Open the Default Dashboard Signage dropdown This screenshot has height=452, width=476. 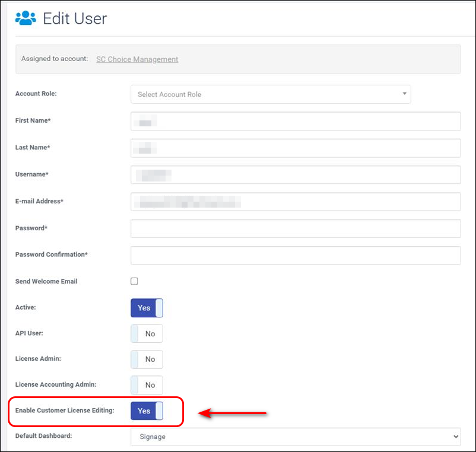(x=296, y=437)
